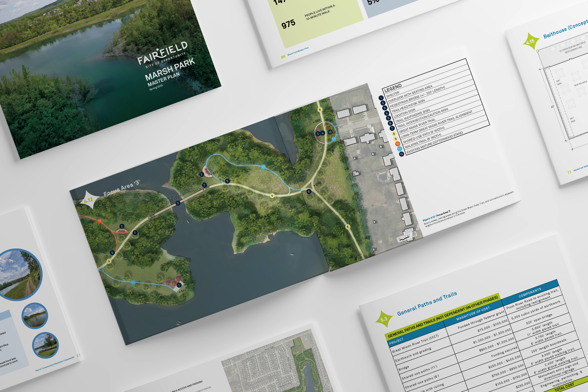Click the MARSH PARK cover title
The height and width of the screenshot is (392, 588).
(170, 69)
